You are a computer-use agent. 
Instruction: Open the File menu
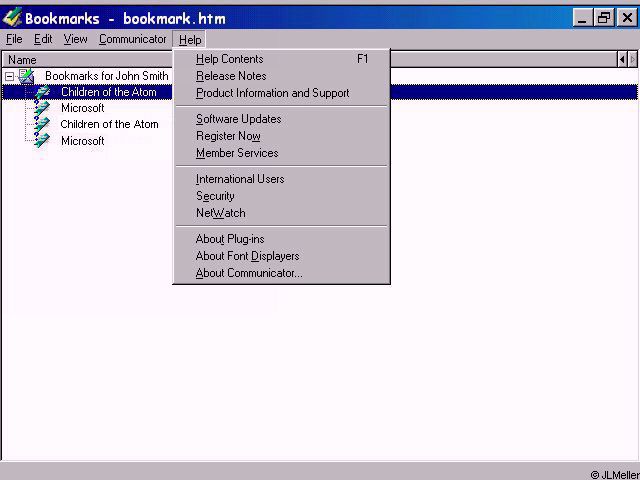click(x=14, y=39)
